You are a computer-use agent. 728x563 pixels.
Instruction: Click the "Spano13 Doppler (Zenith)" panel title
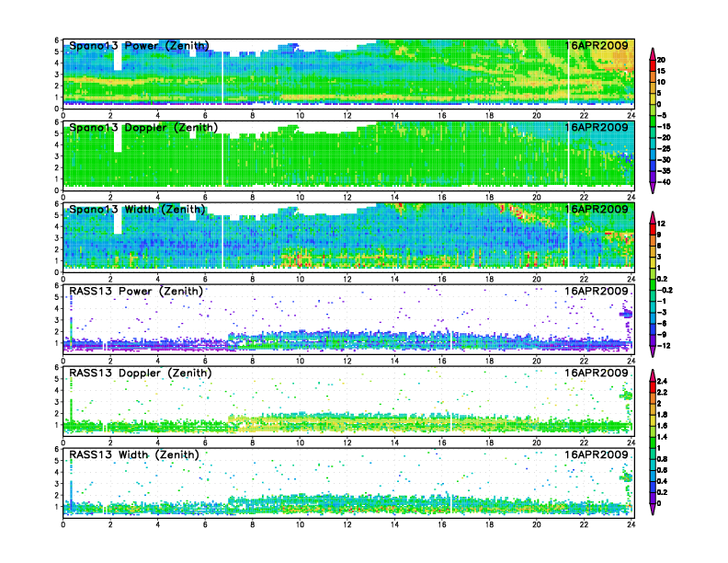pyautogui.click(x=143, y=127)
